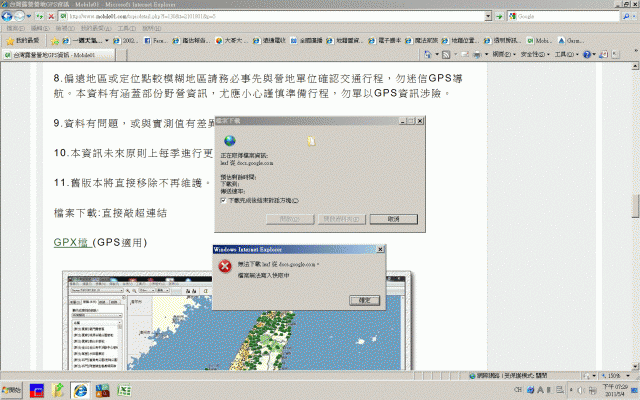This screenshot has width=640, height=400.
Task: Open the 工具 command bar dropdown
Action: (x=566, y=54)
